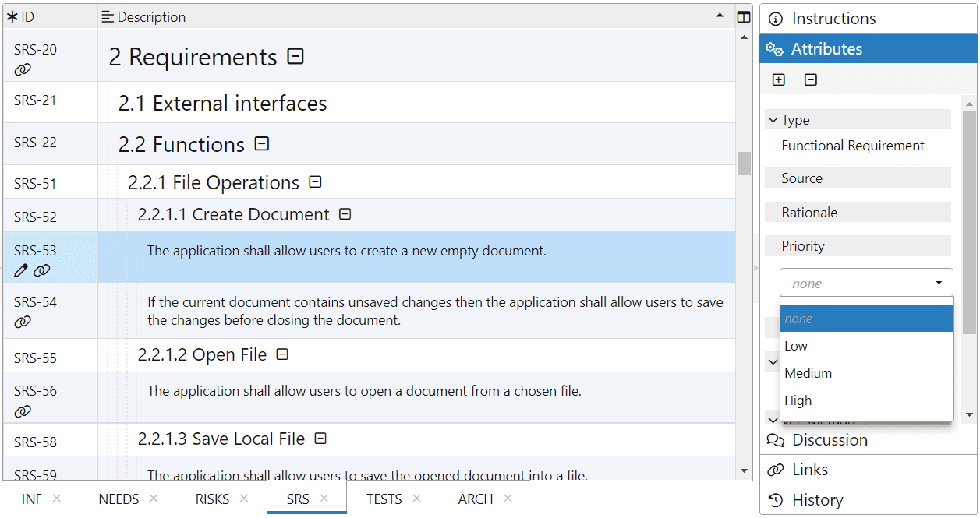980x518 pixels.
Task: Collapse the 2.2.1.2 Open File section
Action: pyautogui.click(x=282, y=354)
